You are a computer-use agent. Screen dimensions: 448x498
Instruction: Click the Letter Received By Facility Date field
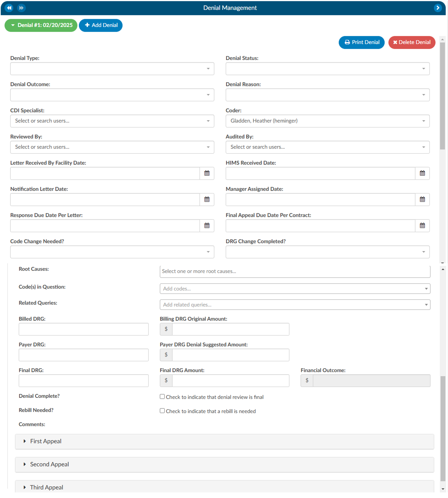pos(105,173)
